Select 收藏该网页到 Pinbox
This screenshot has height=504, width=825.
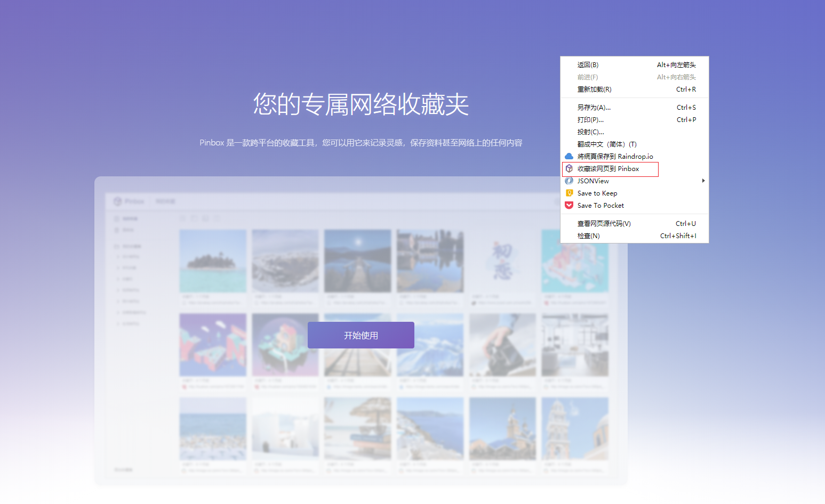[x=608, y=169]
